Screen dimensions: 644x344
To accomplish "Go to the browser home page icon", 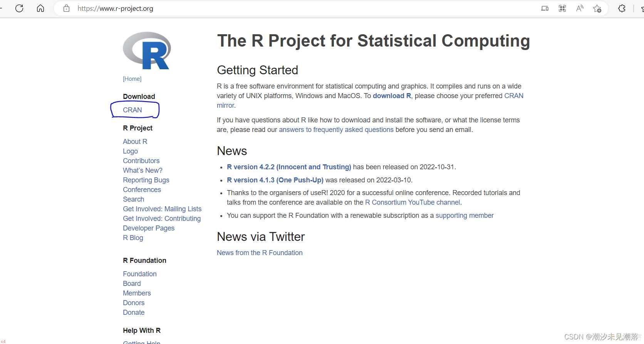I will coord(40,8).
